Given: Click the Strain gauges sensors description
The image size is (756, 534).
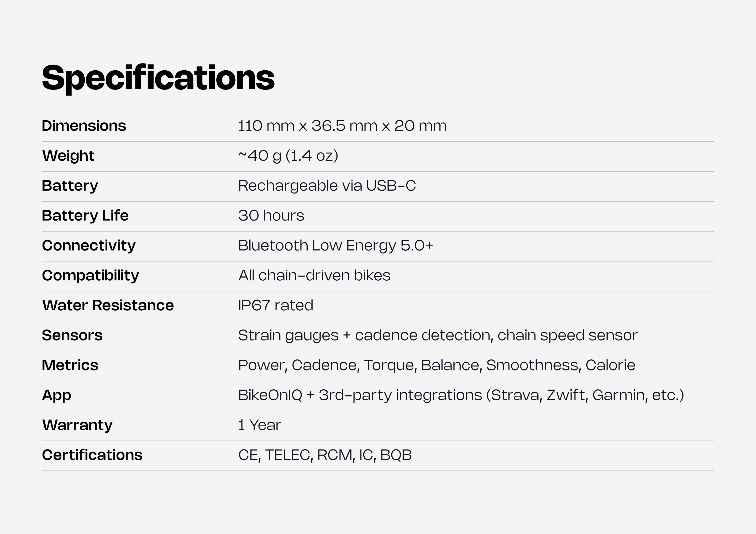Looking at the screenshot, I should (438, 336).
